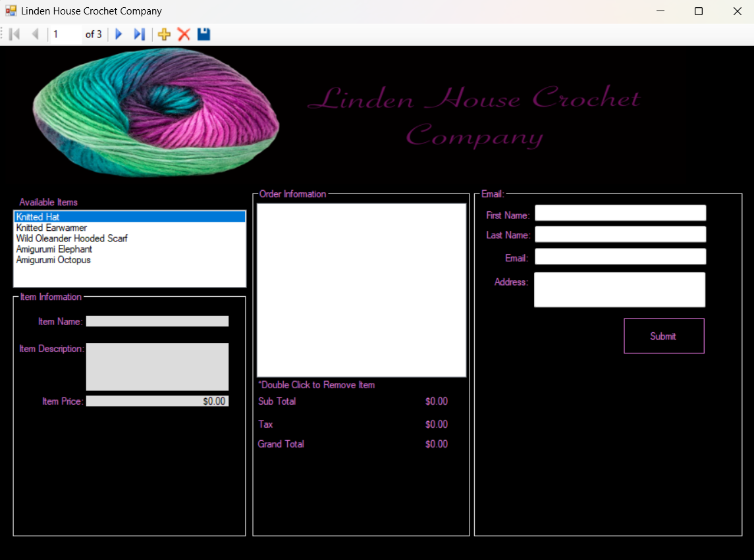Click the current record position box

(66, 34)
